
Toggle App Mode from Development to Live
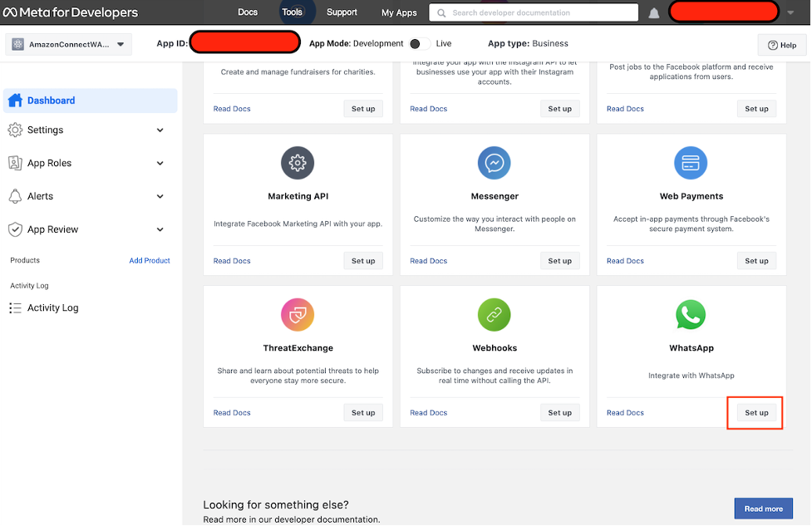(x=420, y=43)
